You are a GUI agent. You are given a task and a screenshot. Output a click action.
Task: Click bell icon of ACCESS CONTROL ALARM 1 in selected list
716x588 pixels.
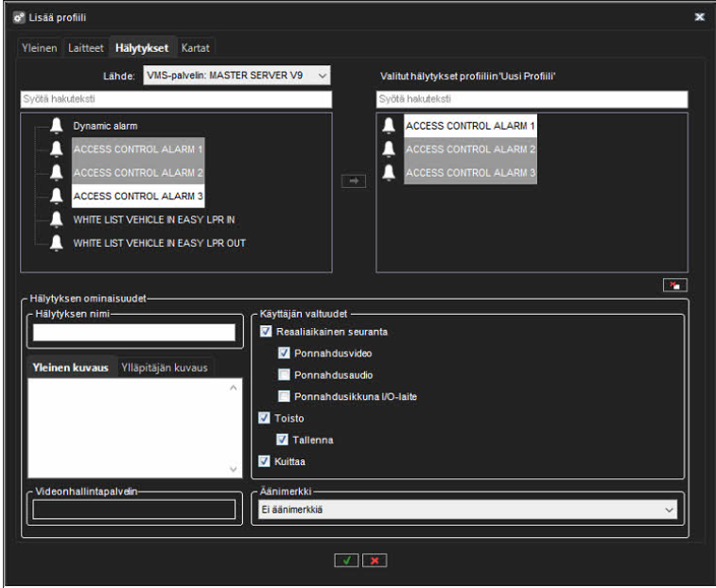389,126
